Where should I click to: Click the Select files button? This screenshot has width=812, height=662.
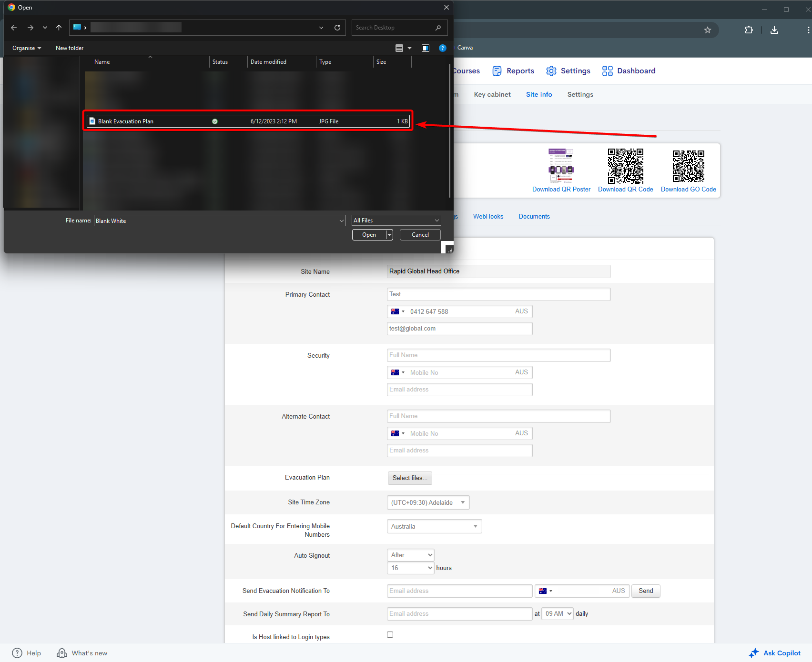point(410,478)
